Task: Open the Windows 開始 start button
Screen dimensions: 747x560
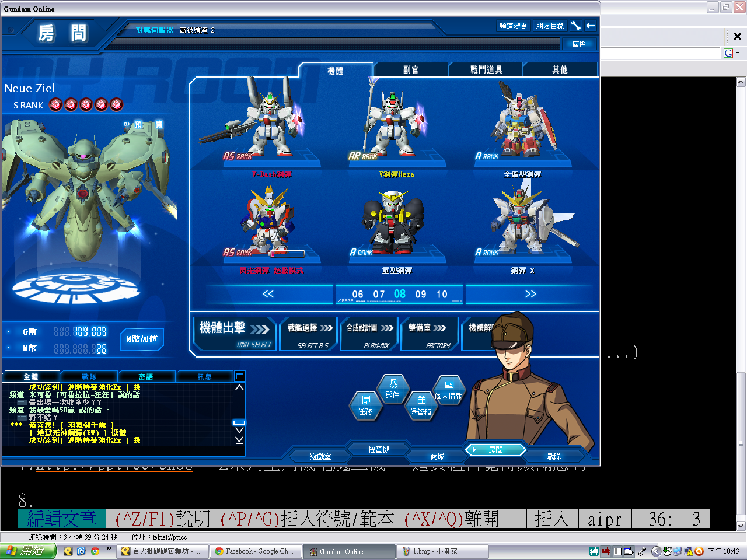Action: (28, 551)
